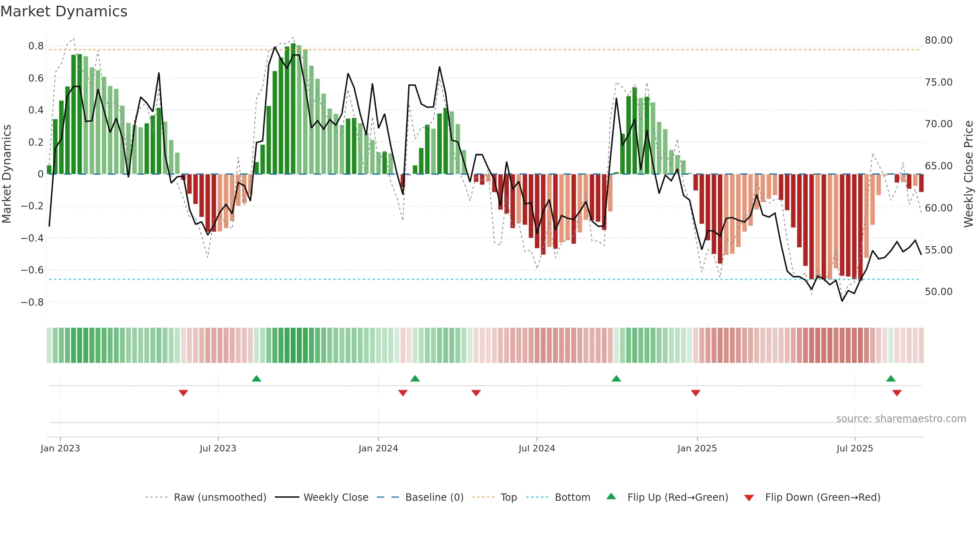The height and width of the screenshot is (551, 980).
Task: Click the red flip-down marker after Jul 2025
Action: pyautogui.click(x=897, y=393)
